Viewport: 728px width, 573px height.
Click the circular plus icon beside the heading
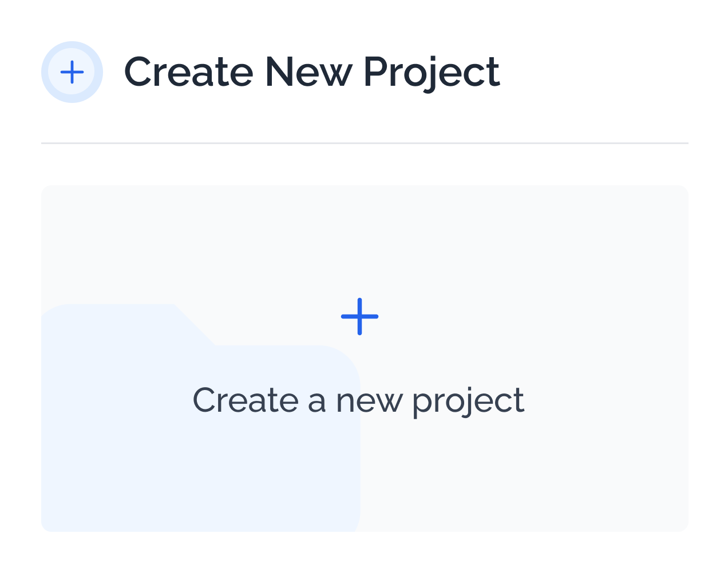point(72,73)
